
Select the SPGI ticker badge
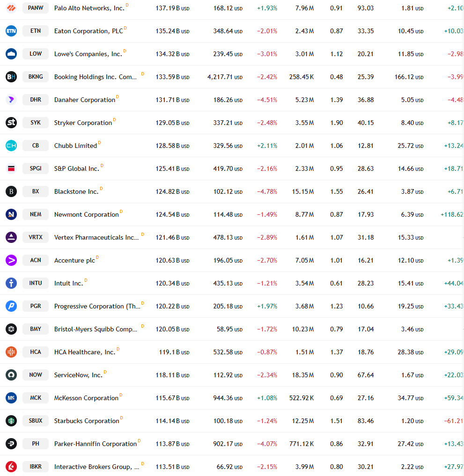36,168
